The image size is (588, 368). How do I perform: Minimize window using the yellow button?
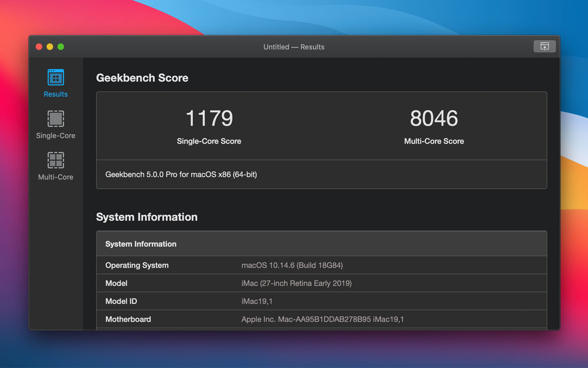click(50, 47)
